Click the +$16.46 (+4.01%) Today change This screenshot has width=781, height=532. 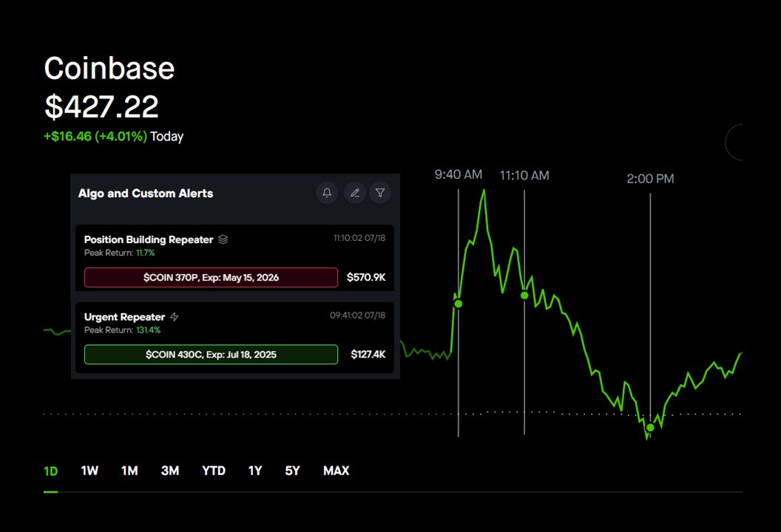pyautogui.click(x=114, y=137)
